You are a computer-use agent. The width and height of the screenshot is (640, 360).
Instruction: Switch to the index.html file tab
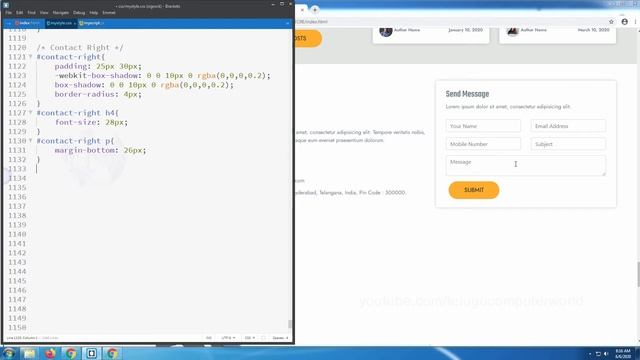tap(28, 23)
